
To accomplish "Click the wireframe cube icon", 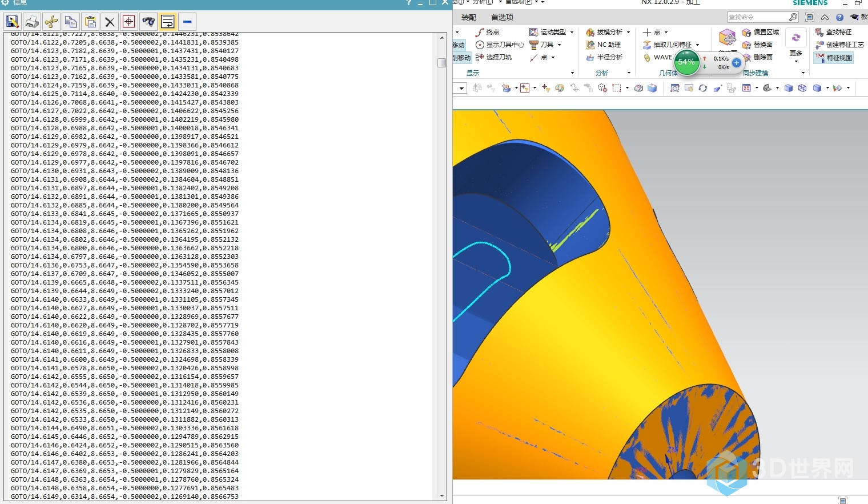I will click(x=802, y=88).
